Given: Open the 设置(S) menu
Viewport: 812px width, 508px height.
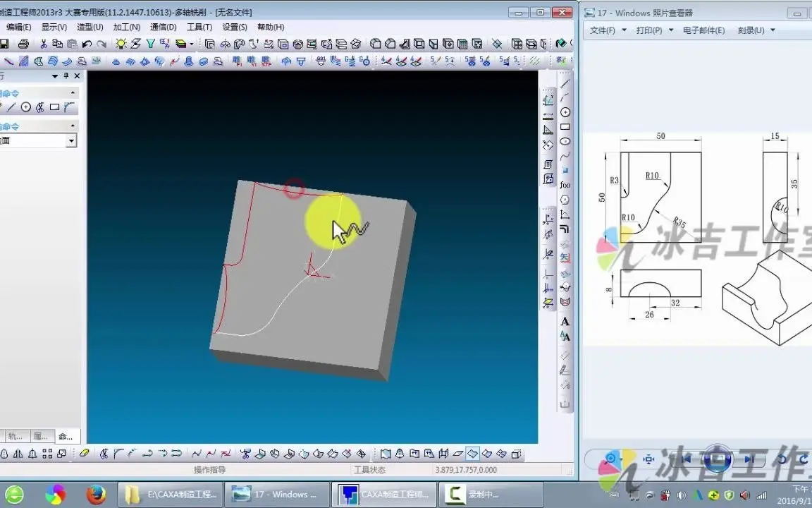Looking at the screenshot, I should [235, 27].
